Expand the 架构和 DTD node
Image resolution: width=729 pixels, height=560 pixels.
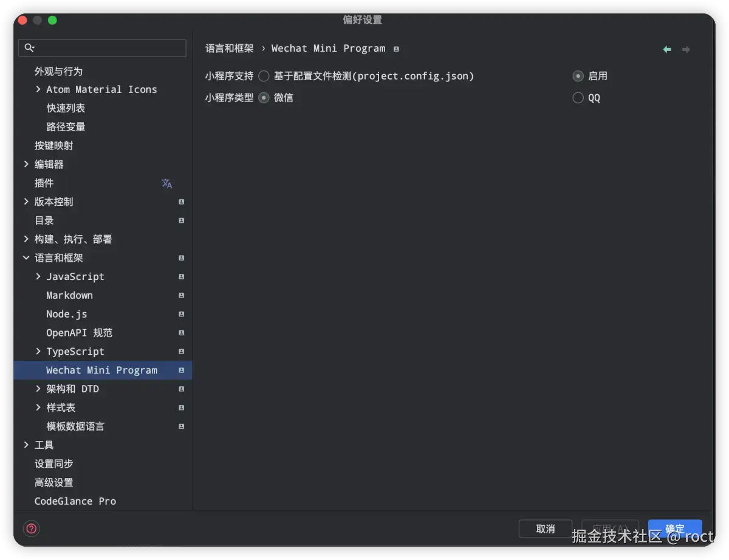38,389
